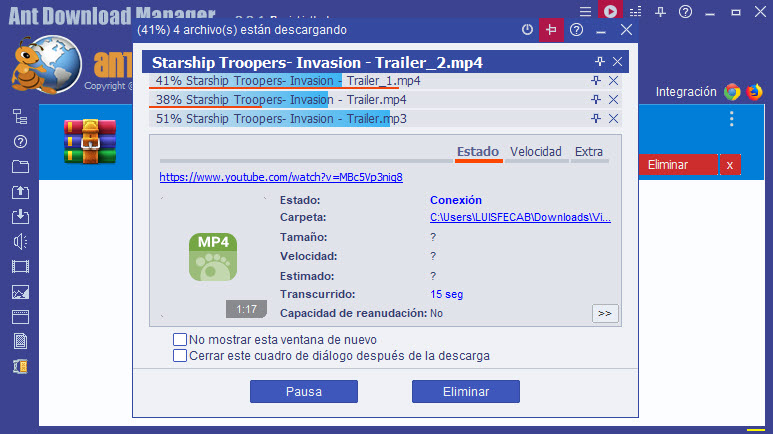Click the pin icon in main window title bar
Viewport: 773px width, 434px height.
(x=661, y=11)
